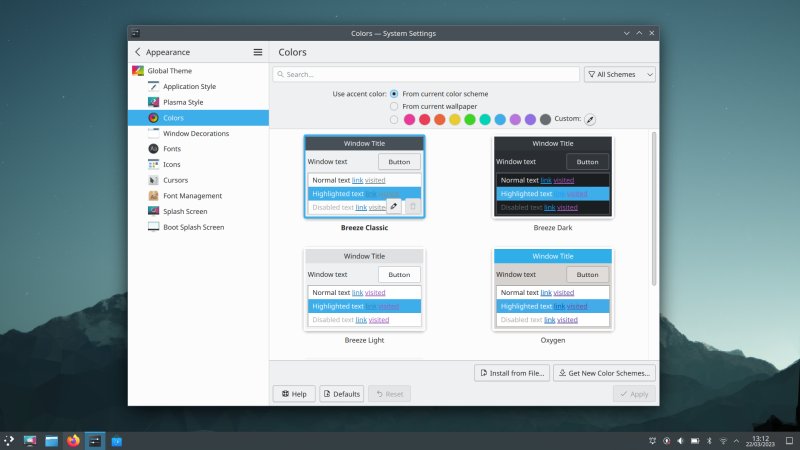Click the Install from File button
This screenshot has width=800, height=450.
coord(512,373)
